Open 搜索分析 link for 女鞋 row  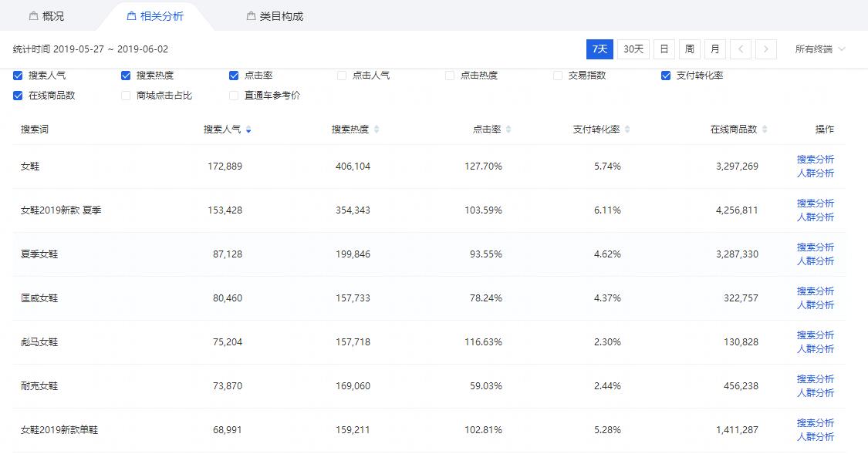click(815, 160)
